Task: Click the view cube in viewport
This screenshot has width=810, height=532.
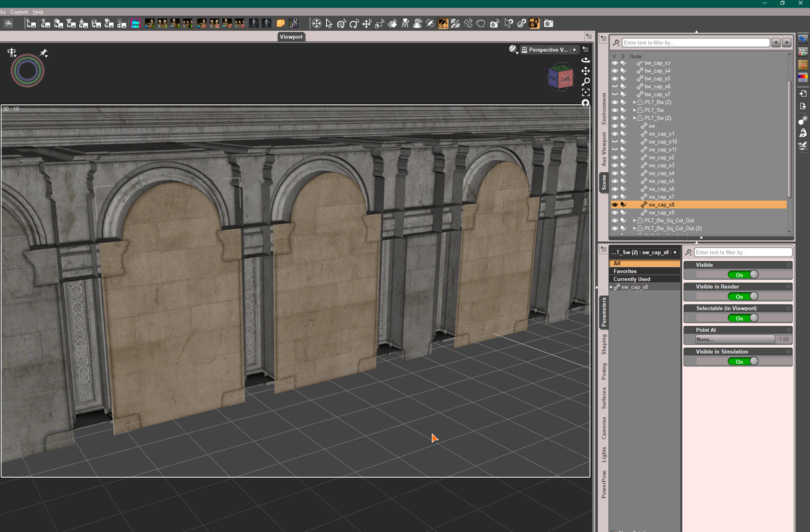Action: click(559, 77)
